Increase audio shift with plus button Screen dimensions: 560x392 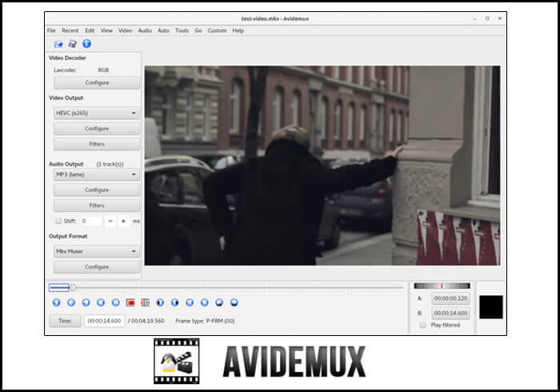[x=123, y=221]
